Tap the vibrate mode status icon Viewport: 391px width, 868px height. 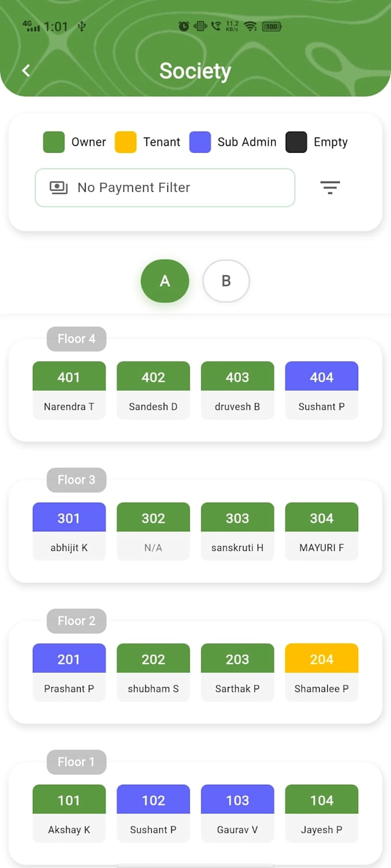click(x=200, y=26)
